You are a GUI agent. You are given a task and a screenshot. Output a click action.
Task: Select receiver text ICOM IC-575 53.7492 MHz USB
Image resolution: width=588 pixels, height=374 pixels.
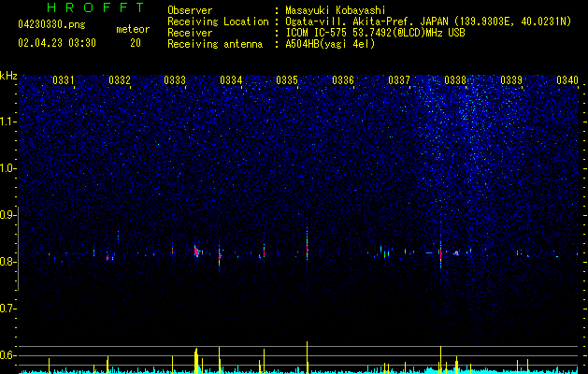click(x=375, y=33)
